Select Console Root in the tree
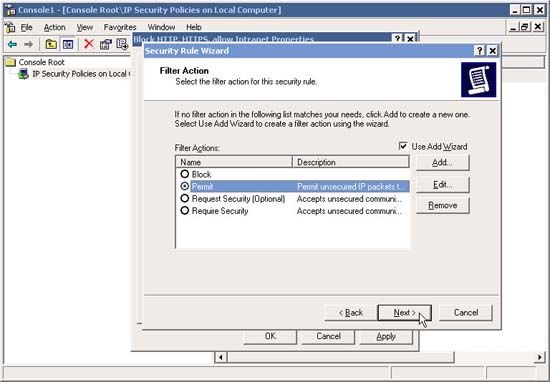 pos(41,62)
